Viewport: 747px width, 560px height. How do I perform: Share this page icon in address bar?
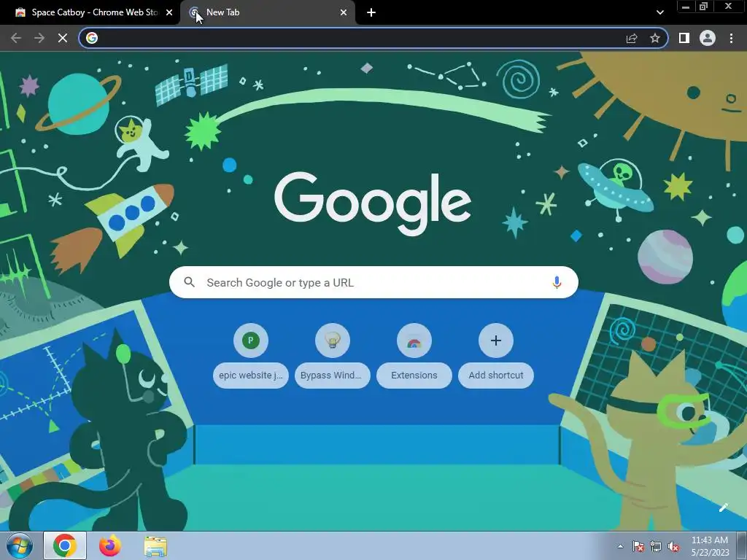pos(632,38)
